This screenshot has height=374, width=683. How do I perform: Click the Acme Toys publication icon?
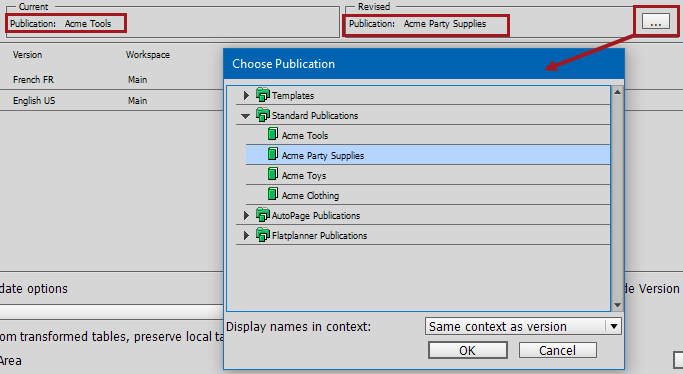(x=273, y=174)
